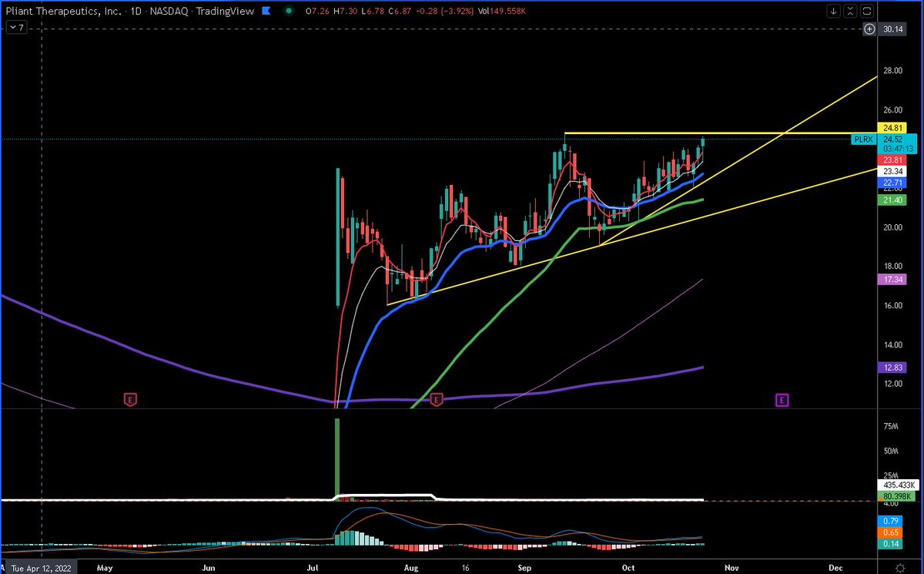The height and width of the screenshot is (574, 924).
Task: Click the down arrow pane button
Action: coord(834,11)
